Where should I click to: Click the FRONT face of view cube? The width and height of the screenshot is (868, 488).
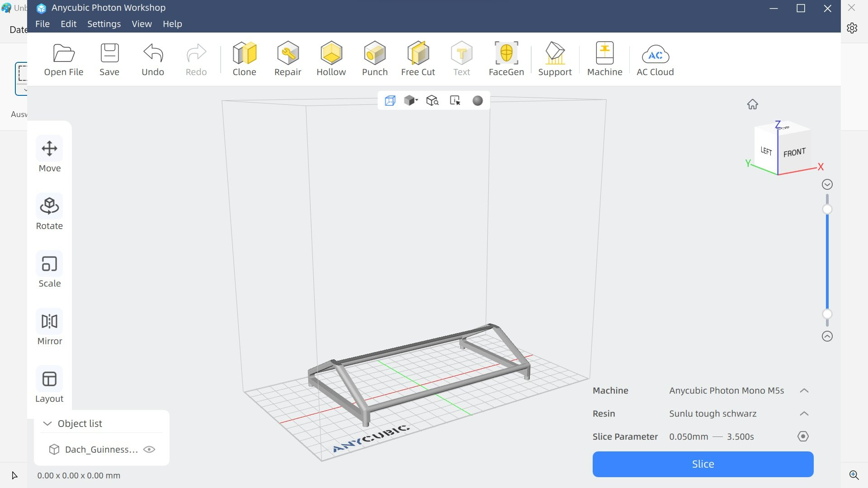click(x=794, y=152)
